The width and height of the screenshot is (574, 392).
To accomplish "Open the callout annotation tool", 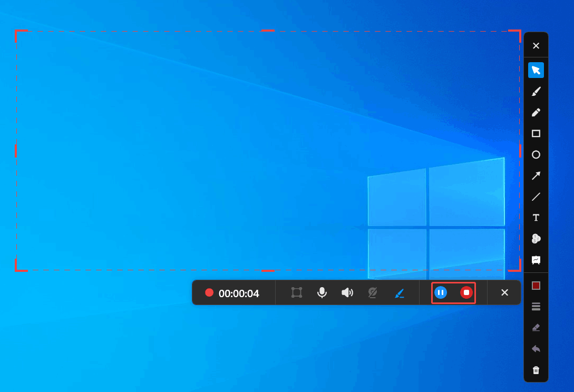I will click(x=536, y=260).
